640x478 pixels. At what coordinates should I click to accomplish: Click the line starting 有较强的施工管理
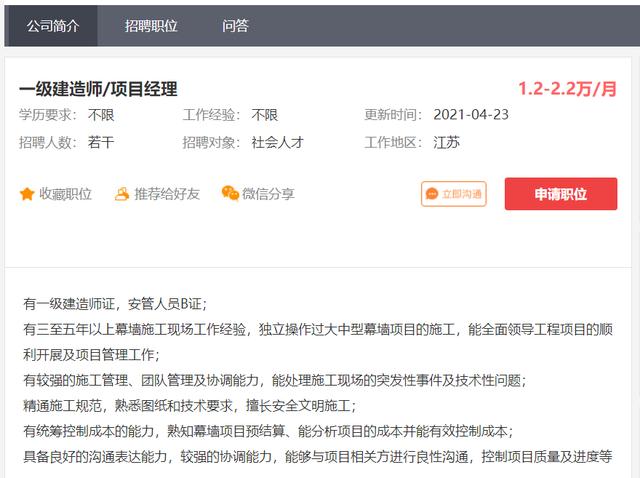pyautogui.click(x=275, y=380)
